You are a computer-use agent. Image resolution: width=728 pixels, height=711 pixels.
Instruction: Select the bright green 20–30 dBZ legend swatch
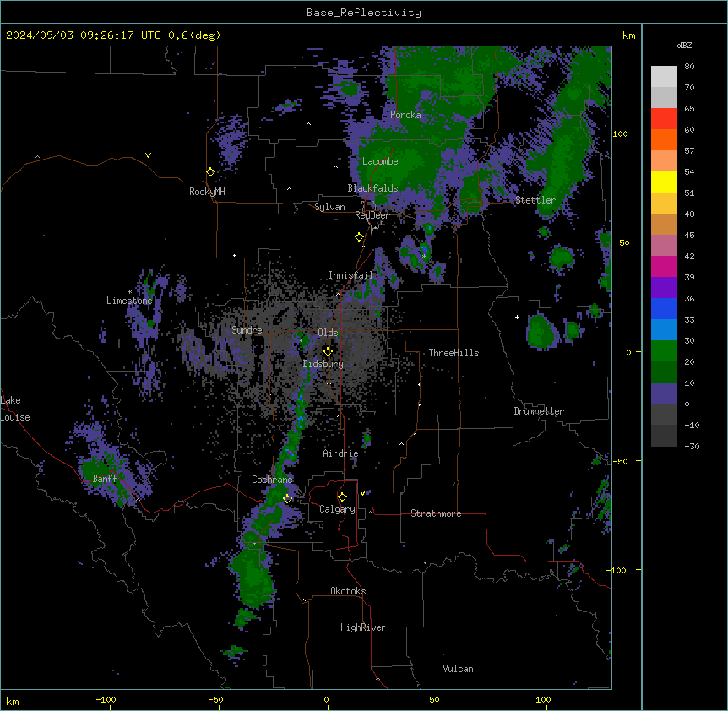(x=664, y=351)
